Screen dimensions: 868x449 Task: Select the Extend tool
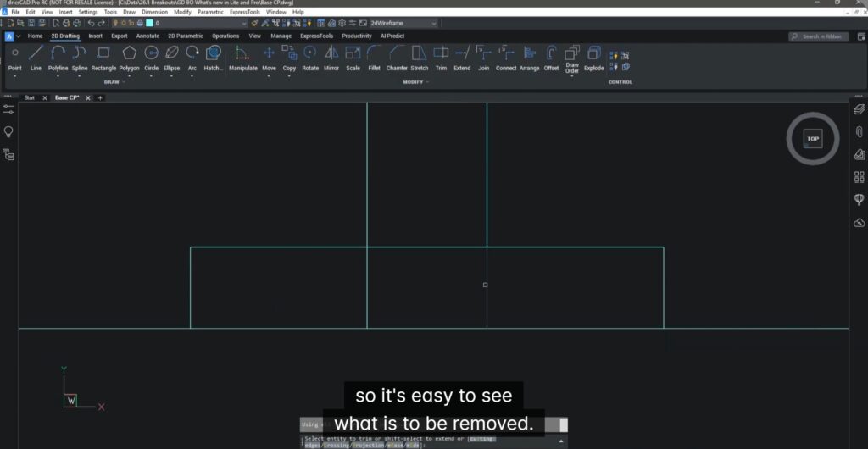462,58
